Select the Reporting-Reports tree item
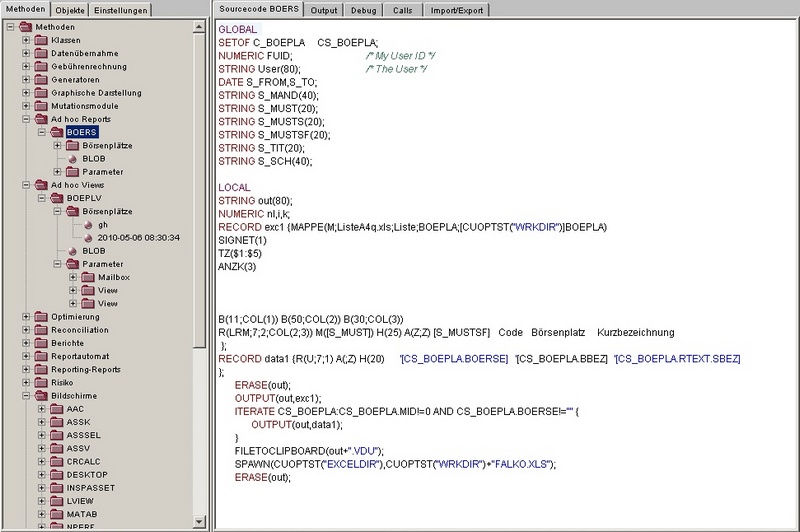Viewport: 800px width, 532px height. click(x=87, y=369)
